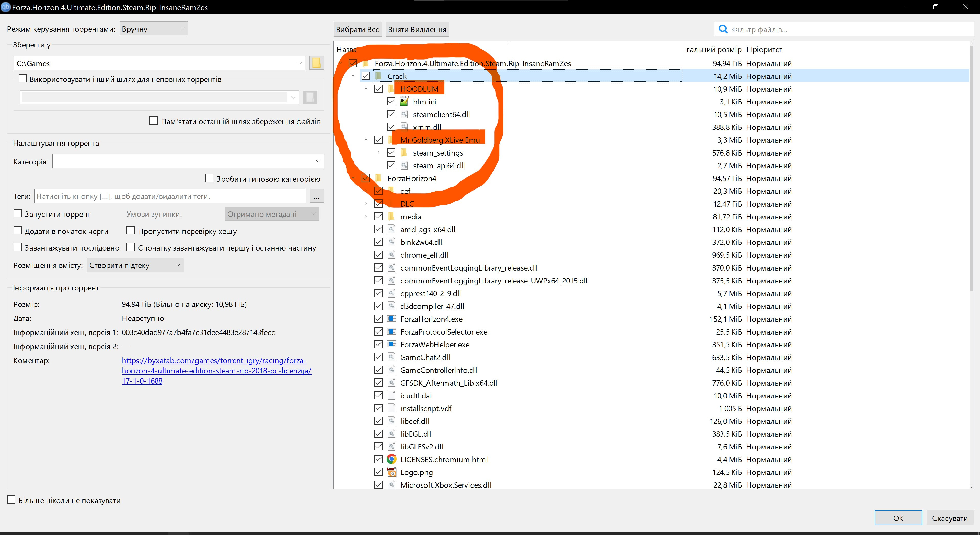
Task: Expand the media folder tree node
Action: pyautogui.click(x=366, y=217)
